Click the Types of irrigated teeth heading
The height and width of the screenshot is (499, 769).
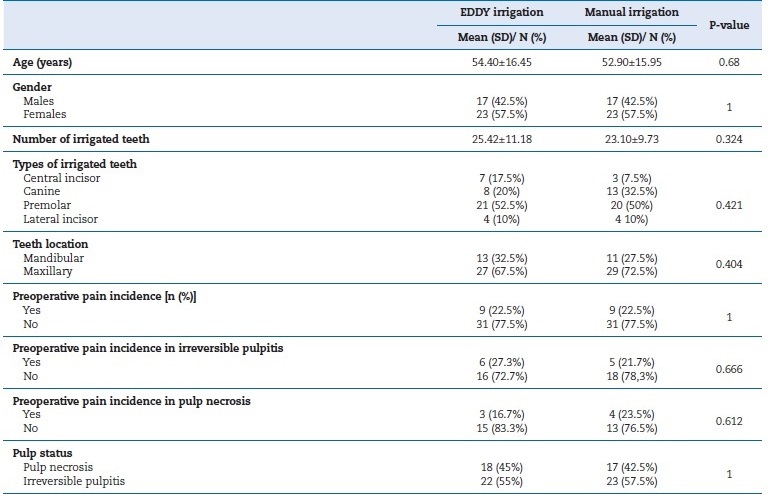pos(75,164)
